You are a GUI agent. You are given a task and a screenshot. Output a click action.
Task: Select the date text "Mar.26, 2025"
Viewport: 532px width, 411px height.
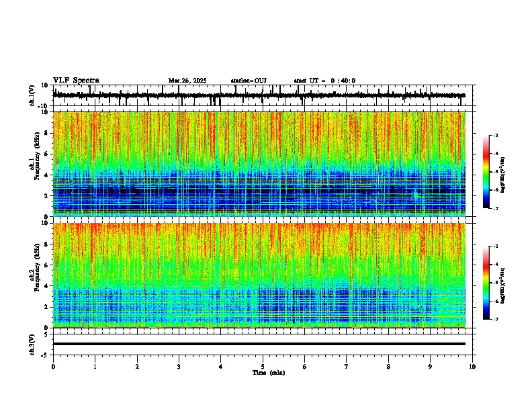coord(187,81)
